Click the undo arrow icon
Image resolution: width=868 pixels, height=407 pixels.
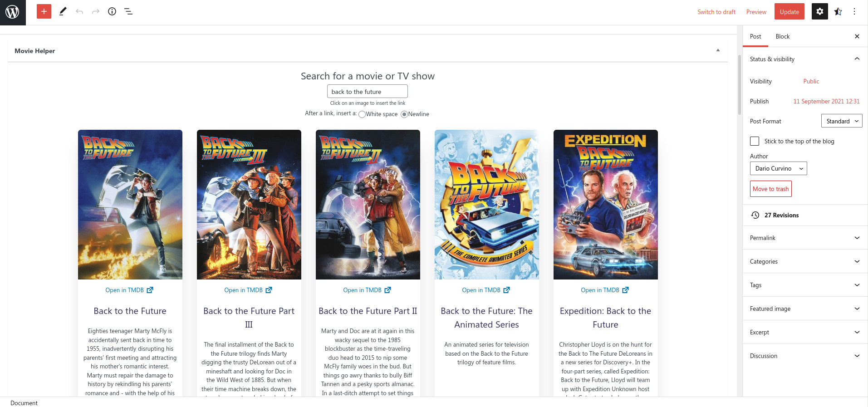[79, 11]
